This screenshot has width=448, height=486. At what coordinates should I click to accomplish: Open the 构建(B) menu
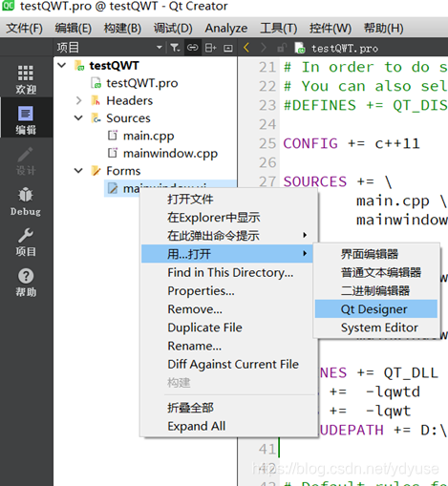click(x=122, y=29)
